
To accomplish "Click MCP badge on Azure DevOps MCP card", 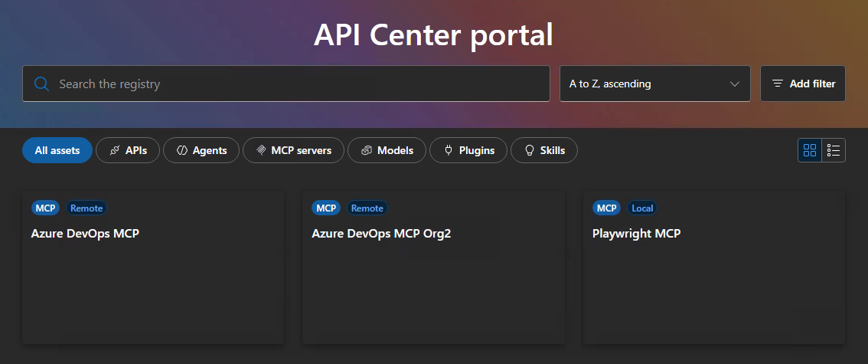I will (x=45, y=208).
